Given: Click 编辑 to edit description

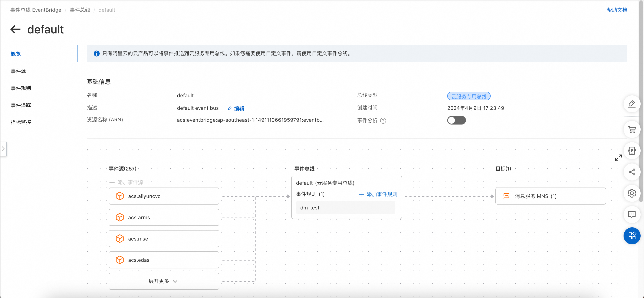Looking at the screenshot, I should pyautogui.click(x=239, y=108).
